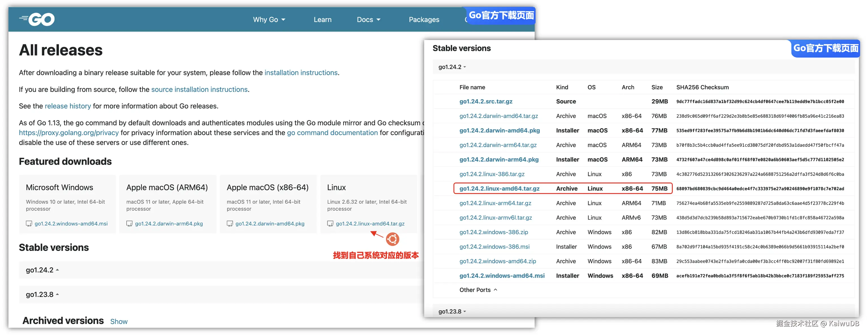Open the Learn menu item
Viewport: 868px width, 336px height.
322,20
